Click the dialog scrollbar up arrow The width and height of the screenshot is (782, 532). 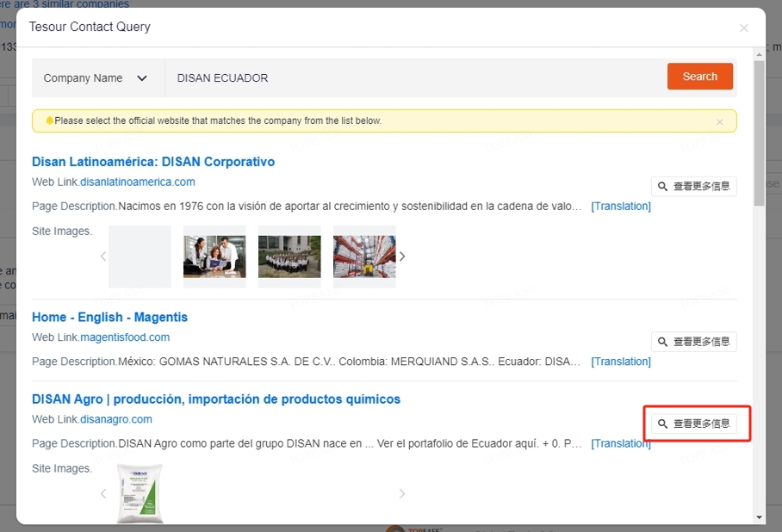click(x=759, y=54)
